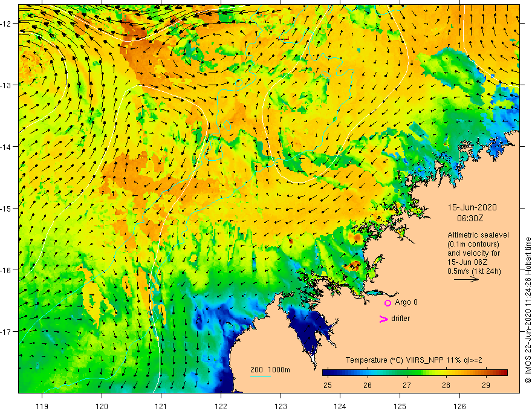This screenshot has width=532, height=411.
Task: Click longitude axis label 122
Action: (x=221, y=406)
